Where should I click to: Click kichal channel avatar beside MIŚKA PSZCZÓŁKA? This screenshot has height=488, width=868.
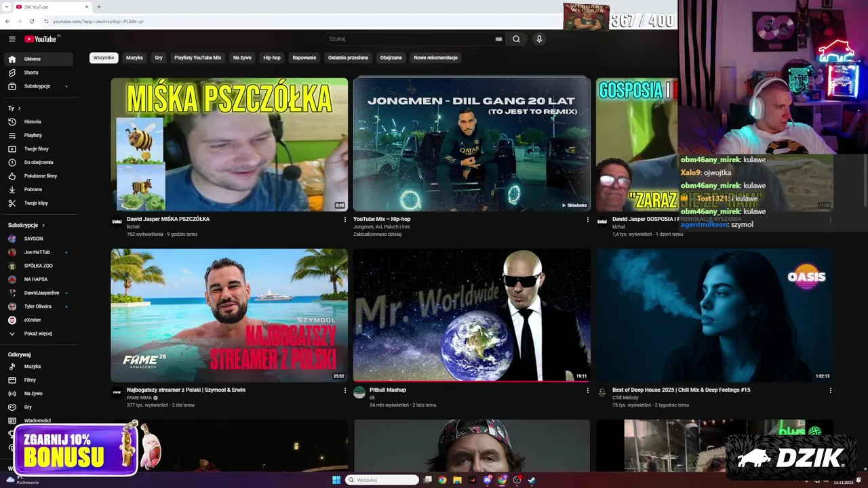(117, 222)
